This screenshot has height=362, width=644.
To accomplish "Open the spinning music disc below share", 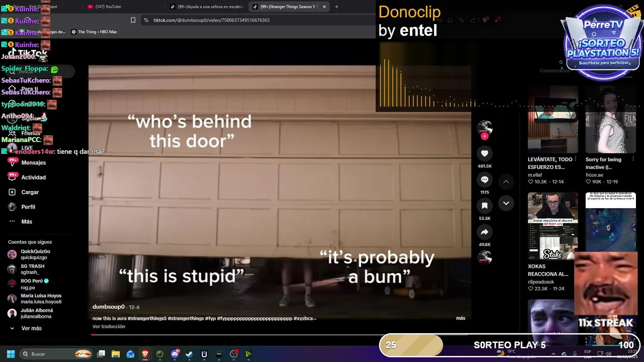I will point(485,257).
